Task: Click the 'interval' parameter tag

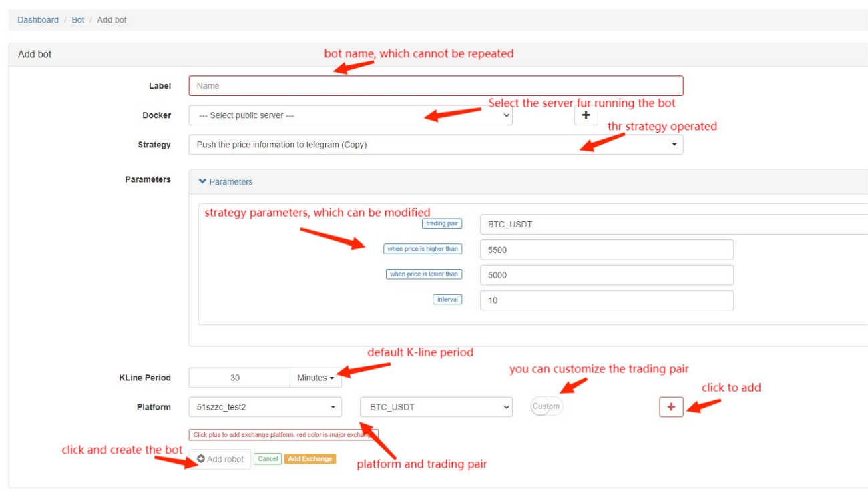Action: point(447,300)
